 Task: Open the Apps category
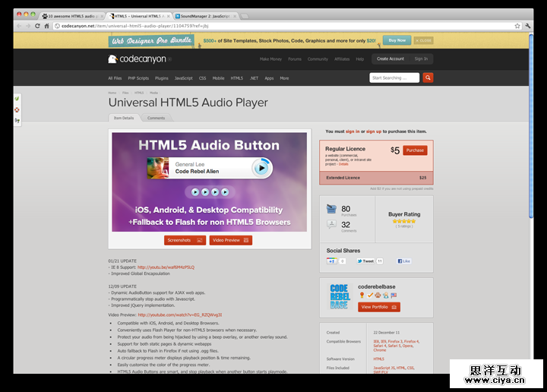coord(269,78)
